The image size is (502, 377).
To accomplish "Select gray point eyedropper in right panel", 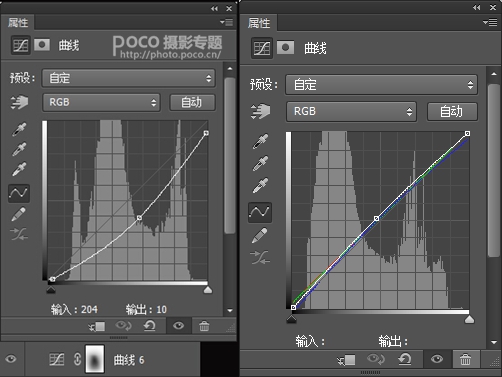I will point(260,164).
